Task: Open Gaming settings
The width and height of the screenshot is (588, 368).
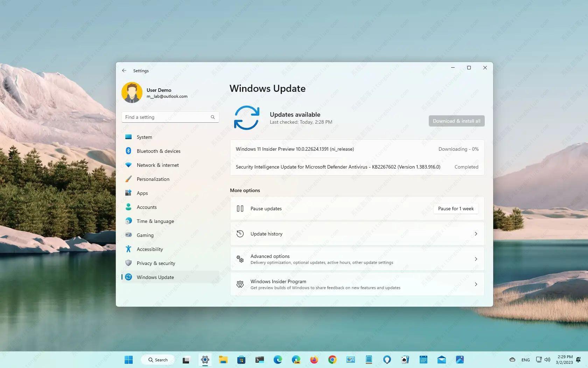Action: pos(145,235)
